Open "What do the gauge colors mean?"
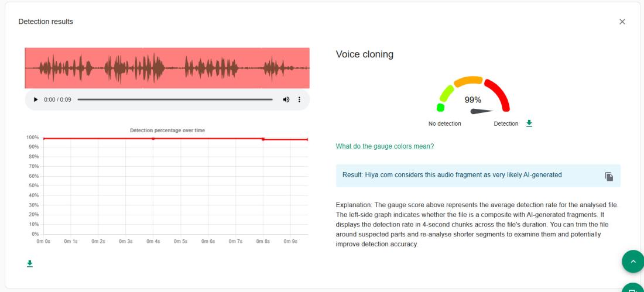Viewport: 644px width, 292px height. tap(385, 146)
